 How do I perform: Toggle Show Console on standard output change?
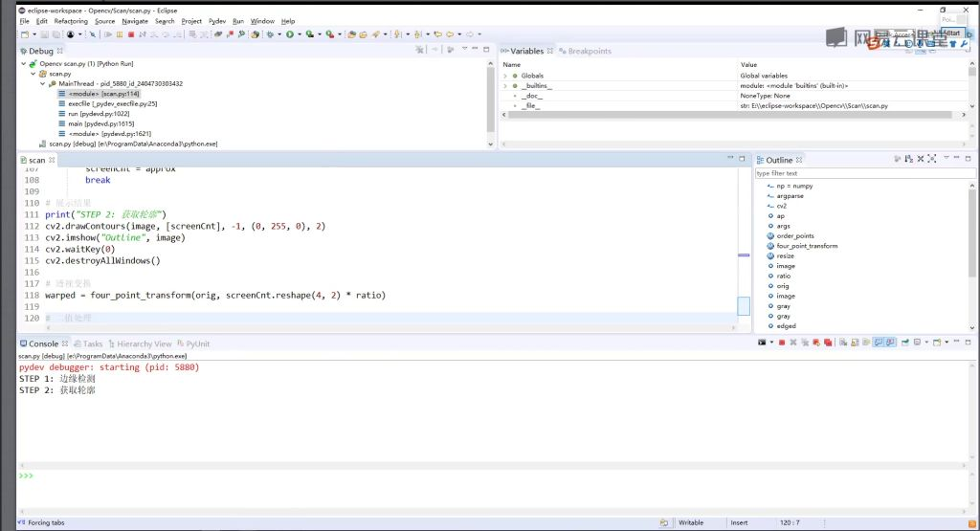879,343
